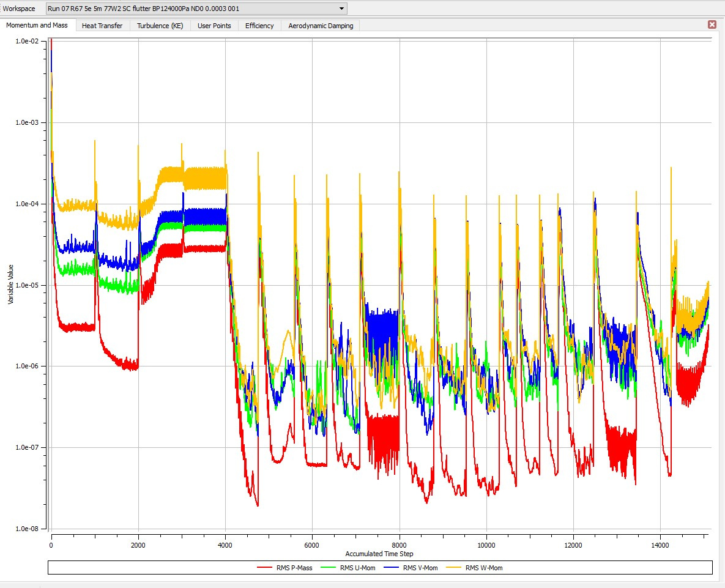
Task: Open the Efficiency tab
Action: coord(259,26)
